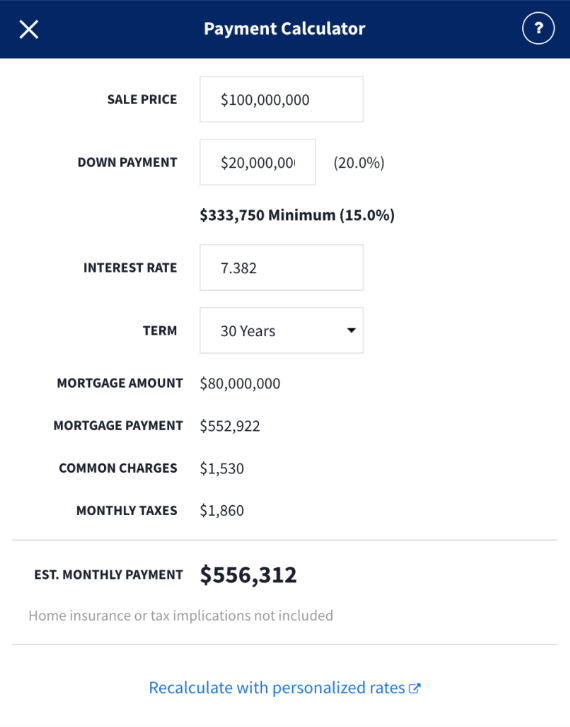
Task: Close the Payment Calculator with the X icon
Action: pyautogui.click(x=29, y=29)
